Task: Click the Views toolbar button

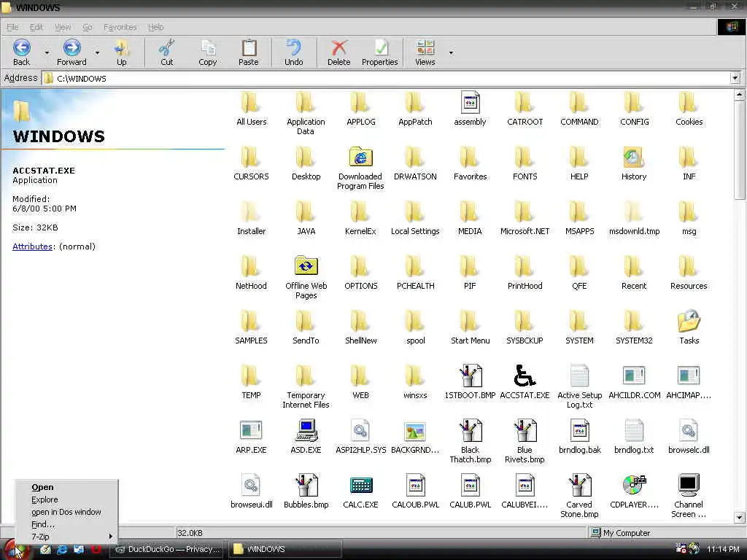Action: [x=425, y=52]
